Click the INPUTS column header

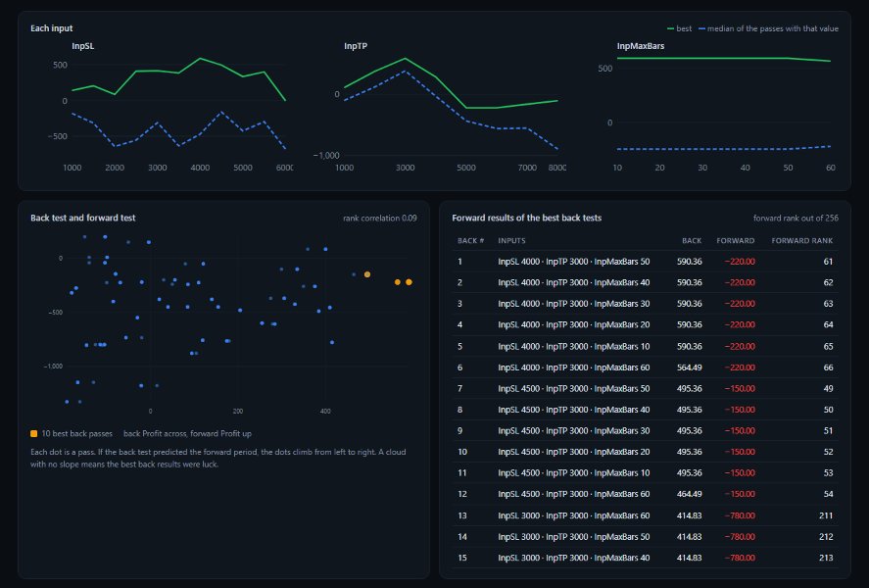tap(511, 240)
